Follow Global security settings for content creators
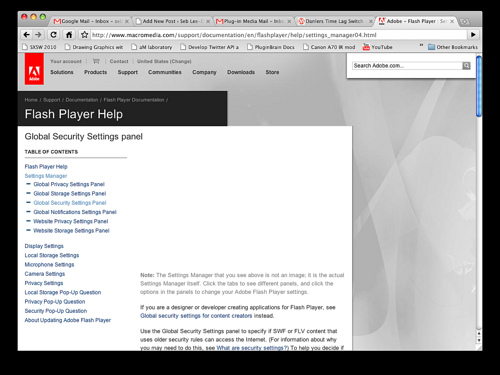The image size is (500, 375). pos(196,316)
